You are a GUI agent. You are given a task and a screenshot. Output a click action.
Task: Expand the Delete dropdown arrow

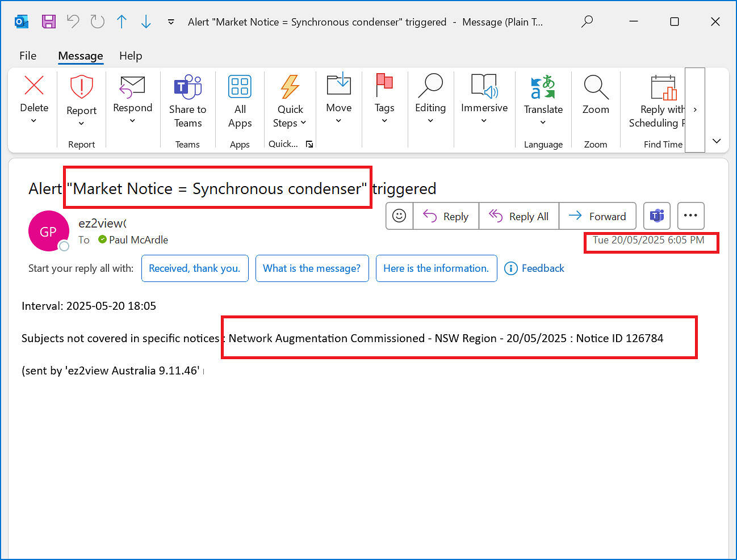click(33, 120)
